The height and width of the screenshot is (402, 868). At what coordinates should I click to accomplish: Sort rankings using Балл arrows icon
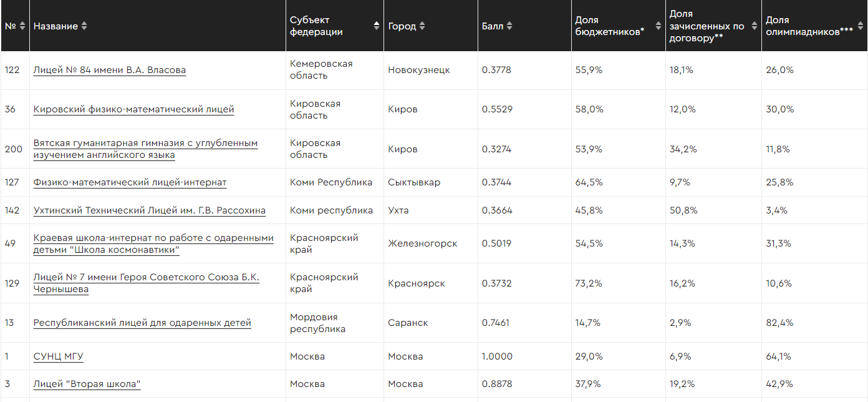[x=509, y=26]
